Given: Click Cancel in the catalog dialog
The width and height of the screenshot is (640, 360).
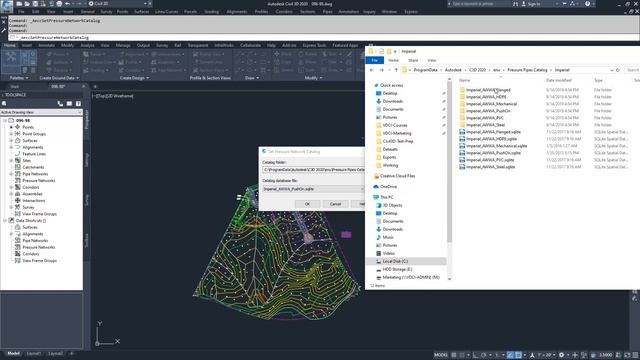Looking at the screenshot, I should [x=335, y=204].
